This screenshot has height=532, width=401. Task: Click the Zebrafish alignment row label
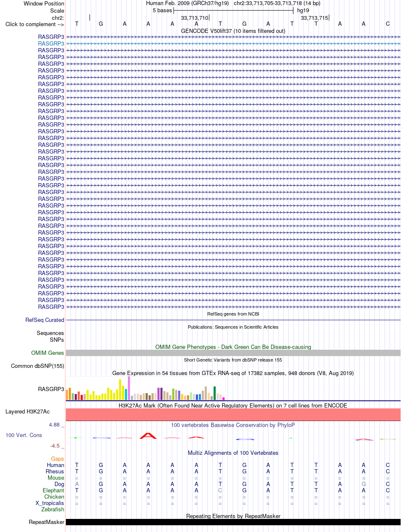click(x=53, y=509)
